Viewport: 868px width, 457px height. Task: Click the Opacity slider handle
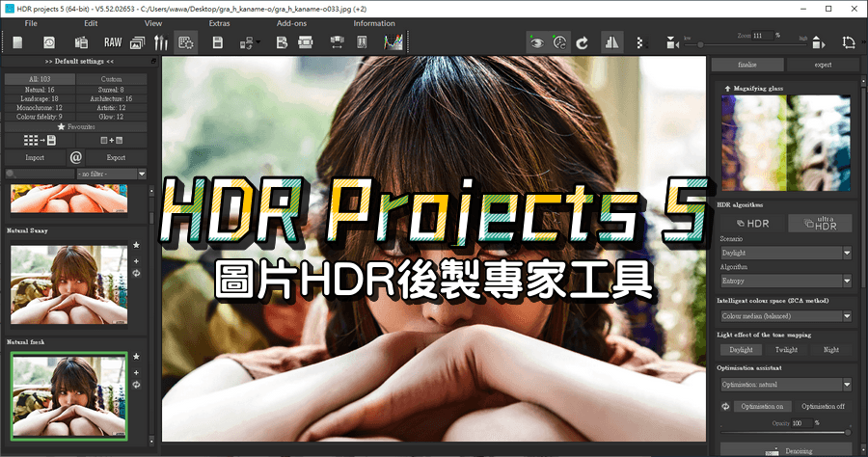tap(848, 433)
